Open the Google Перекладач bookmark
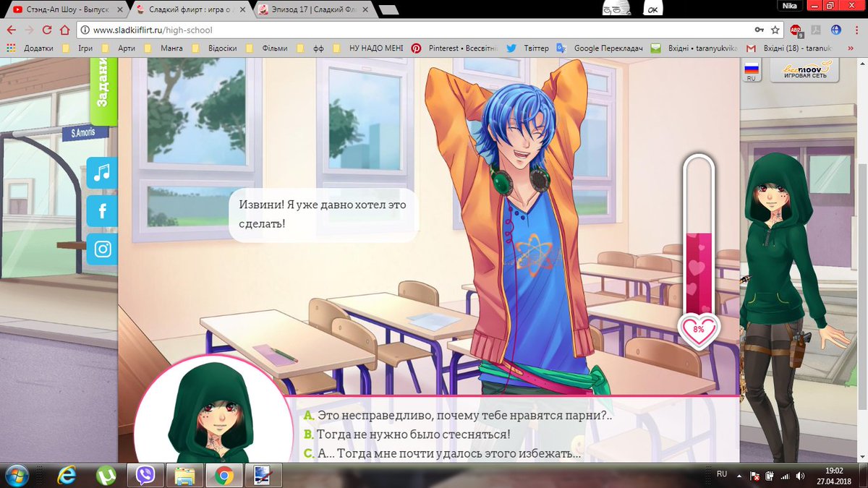 (600, 48)
